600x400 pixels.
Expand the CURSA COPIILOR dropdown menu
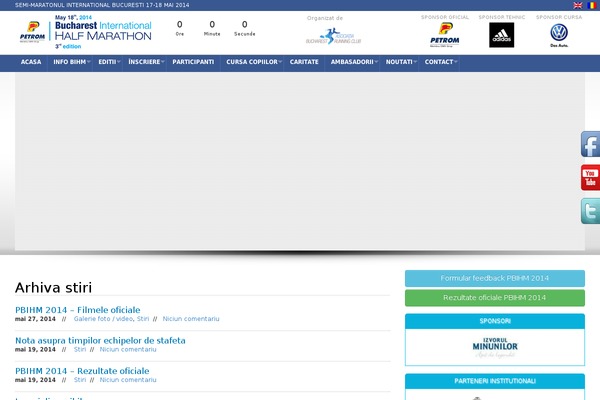tap(252, 62)
